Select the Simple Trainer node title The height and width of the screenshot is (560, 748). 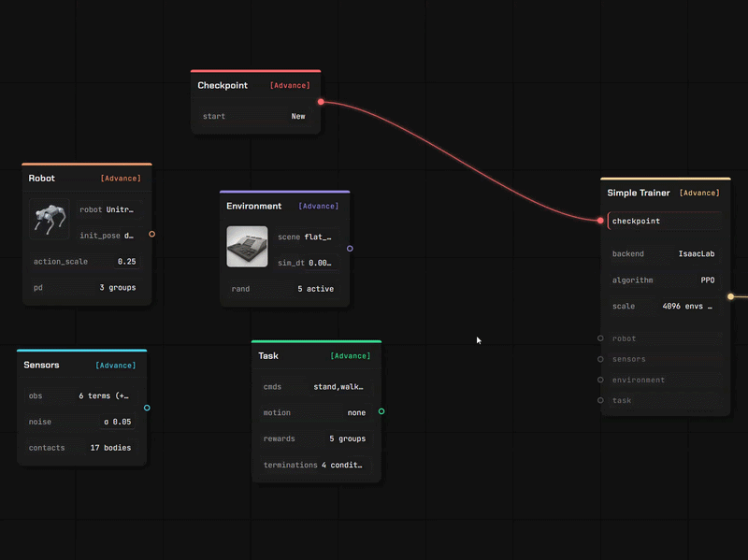pos(639,193)
